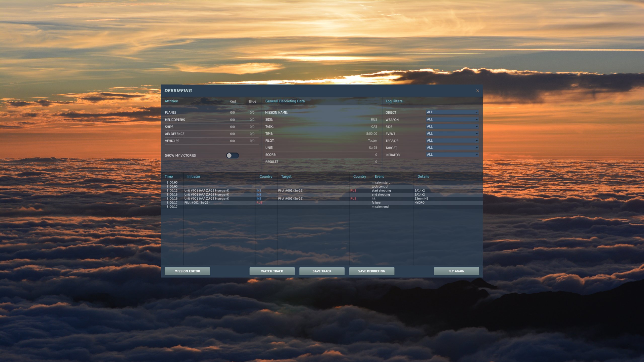This screenshot has width=644, height=362.
Task: Click the Save Debriefing button
Action: point(371,271)
